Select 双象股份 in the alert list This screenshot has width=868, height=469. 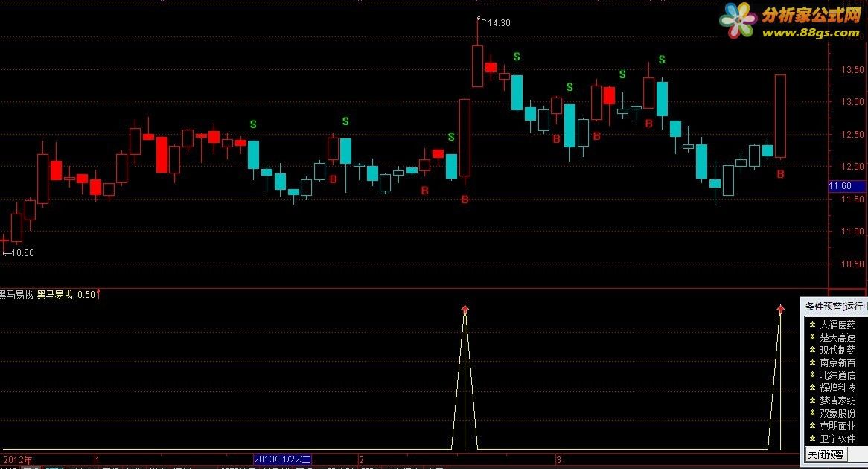[x=837, y=413]
